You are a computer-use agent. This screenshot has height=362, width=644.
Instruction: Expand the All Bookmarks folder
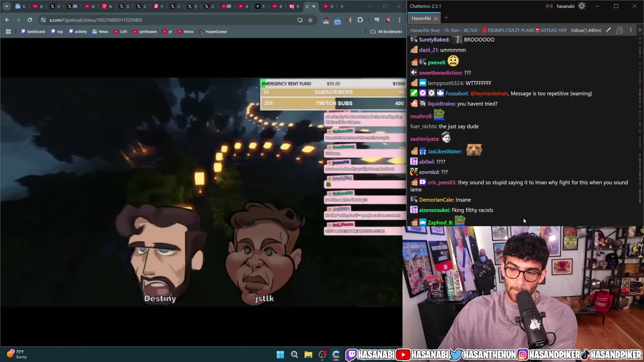[x=386, y=31]
